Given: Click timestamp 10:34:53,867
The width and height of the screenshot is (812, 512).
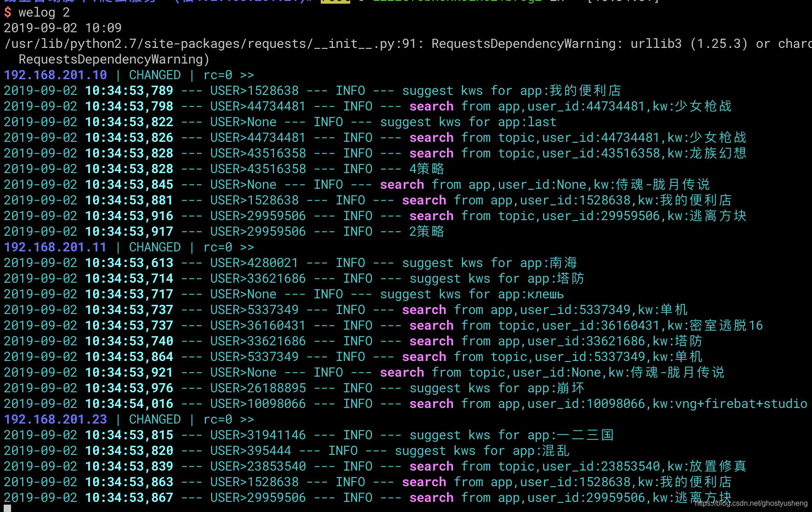Looking at the screenshot, I should coord(129,498).
